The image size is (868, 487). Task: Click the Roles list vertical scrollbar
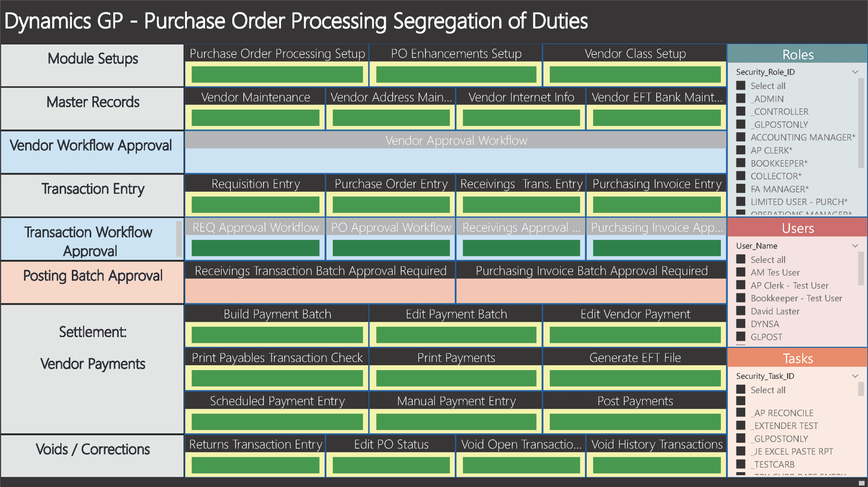coord(861,122)
